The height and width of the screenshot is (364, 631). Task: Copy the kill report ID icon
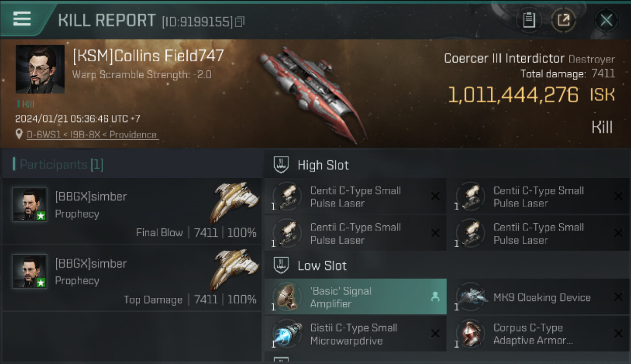[x=239, y=22]
